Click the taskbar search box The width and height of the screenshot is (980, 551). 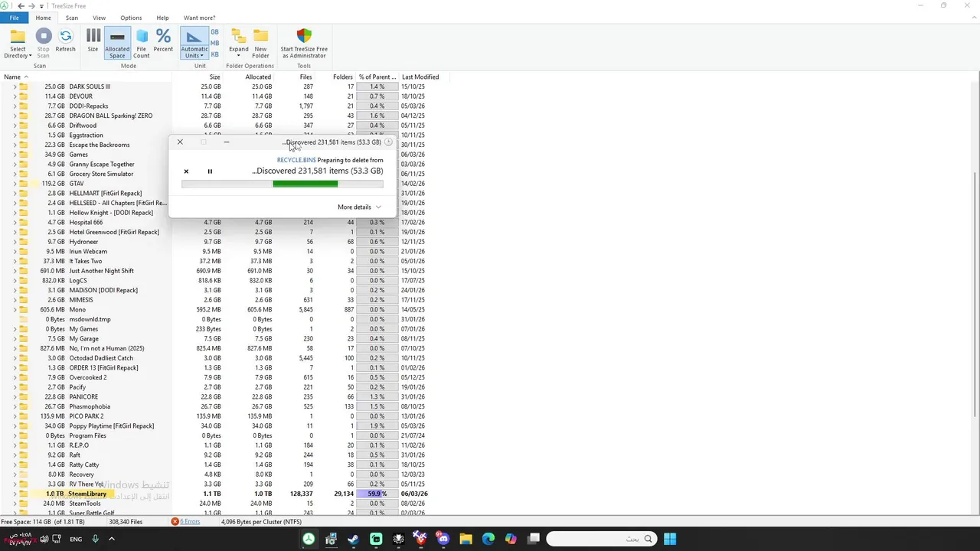[602, 540]
